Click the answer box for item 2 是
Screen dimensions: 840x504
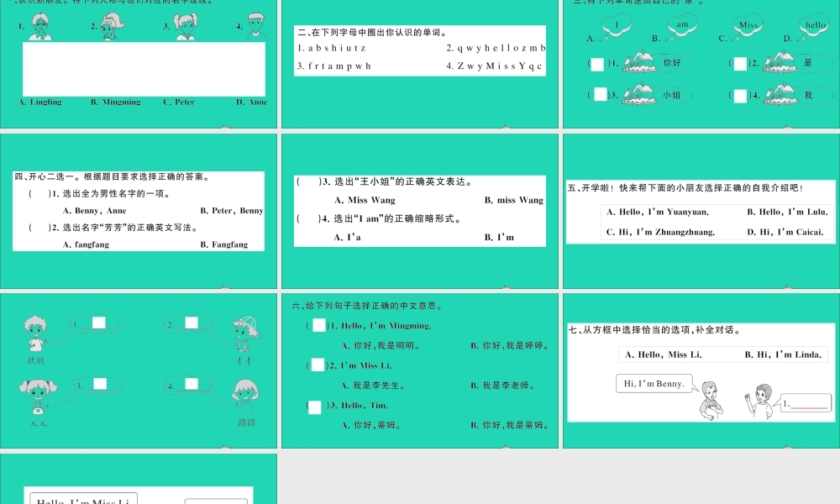pos(740,64)
